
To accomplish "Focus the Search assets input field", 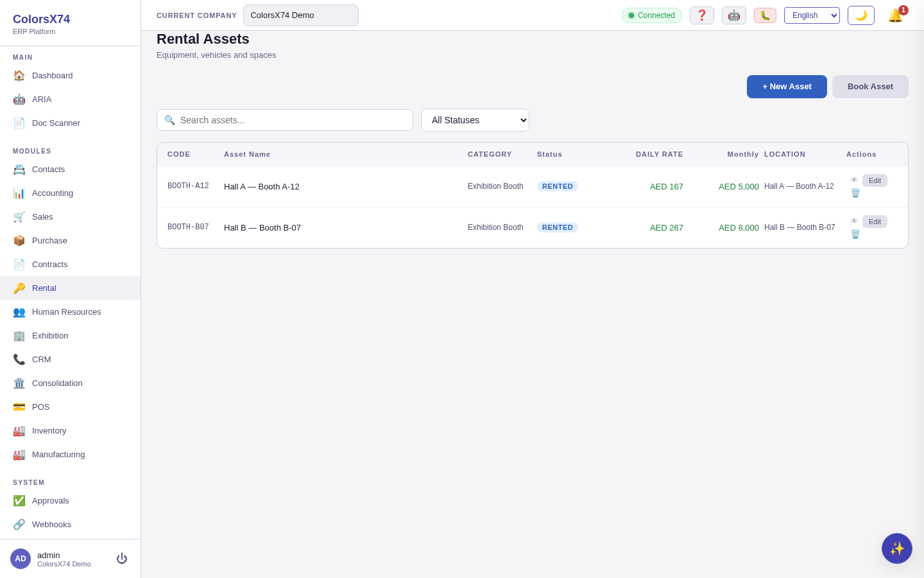I will [x=285, y=120].
